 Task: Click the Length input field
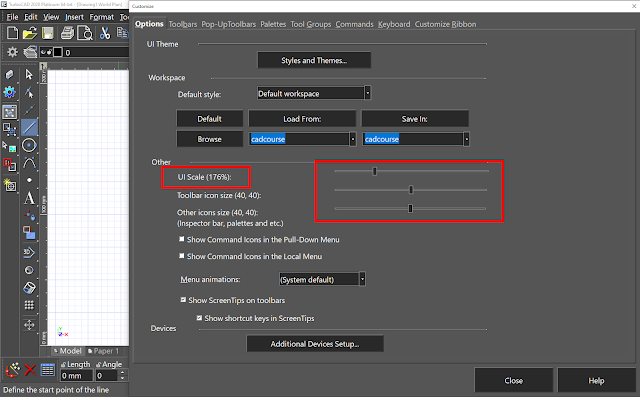click(x=76, y=375)
